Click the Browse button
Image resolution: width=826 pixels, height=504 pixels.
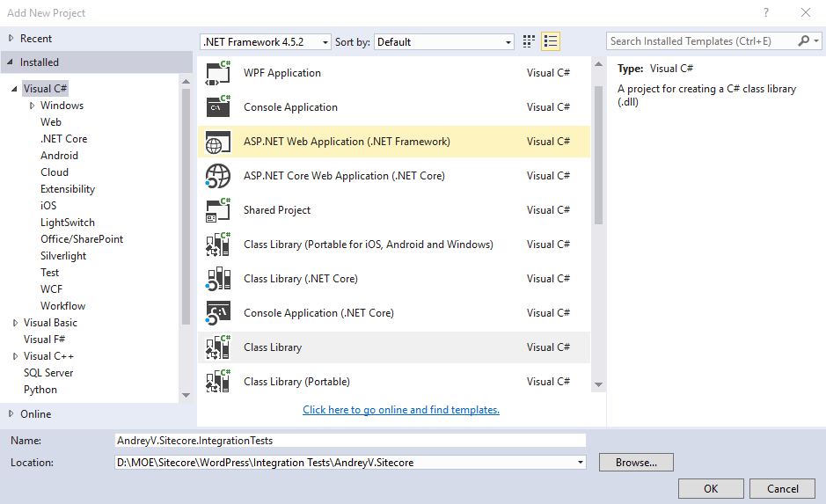pyautogui.click(x=635, y=463)
